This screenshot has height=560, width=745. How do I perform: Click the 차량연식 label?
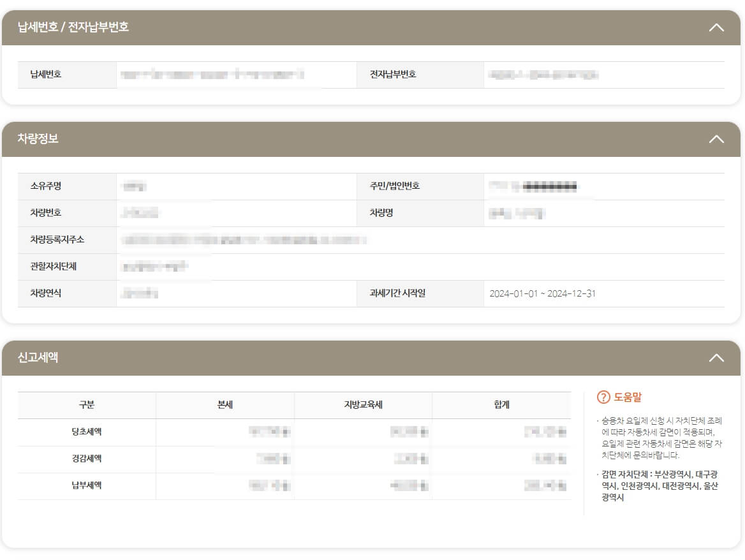point(46,293)
